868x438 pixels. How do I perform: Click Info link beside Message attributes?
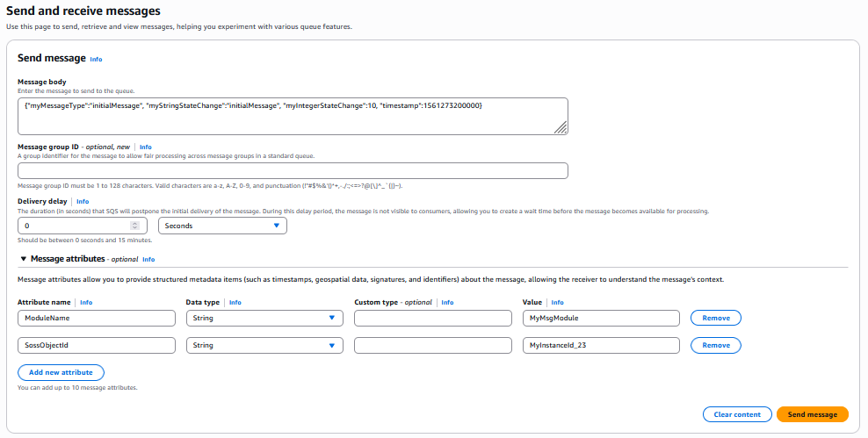tap(148, 260)
